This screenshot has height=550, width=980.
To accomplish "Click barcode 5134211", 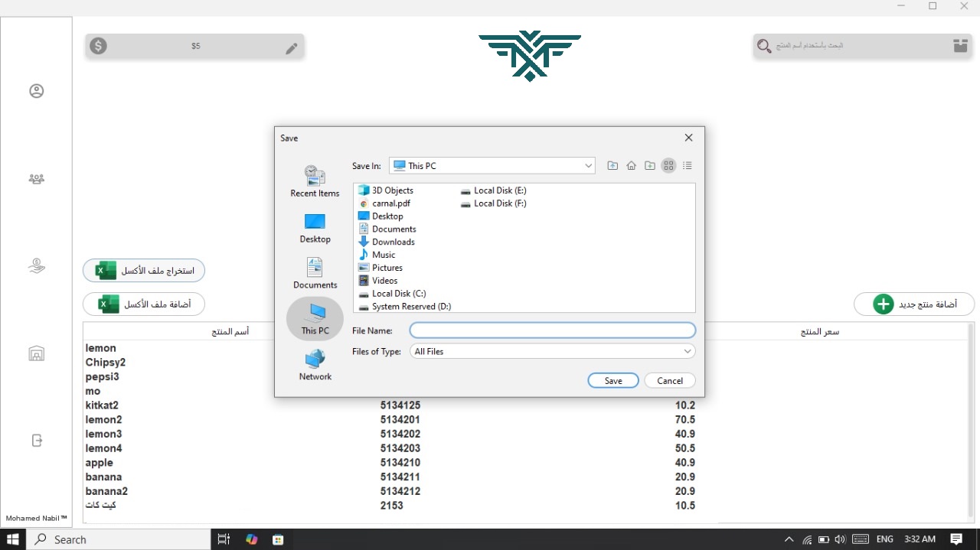I will click(x=400, y=477).
